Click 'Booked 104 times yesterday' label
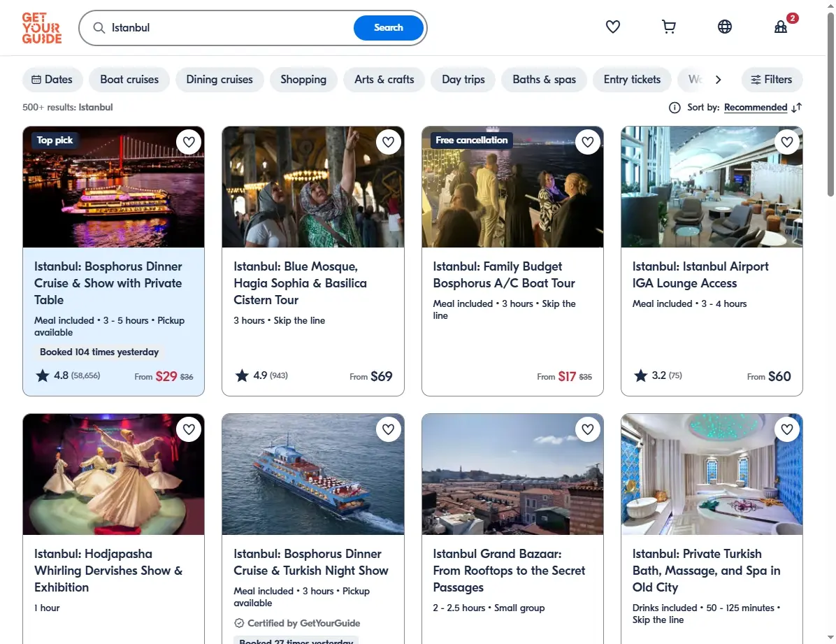 pos(99,352)
